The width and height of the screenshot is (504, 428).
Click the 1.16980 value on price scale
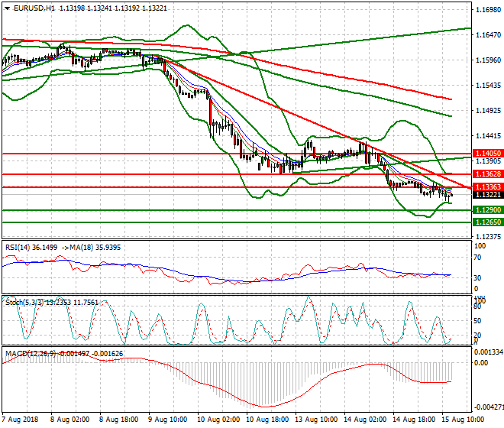487,11
